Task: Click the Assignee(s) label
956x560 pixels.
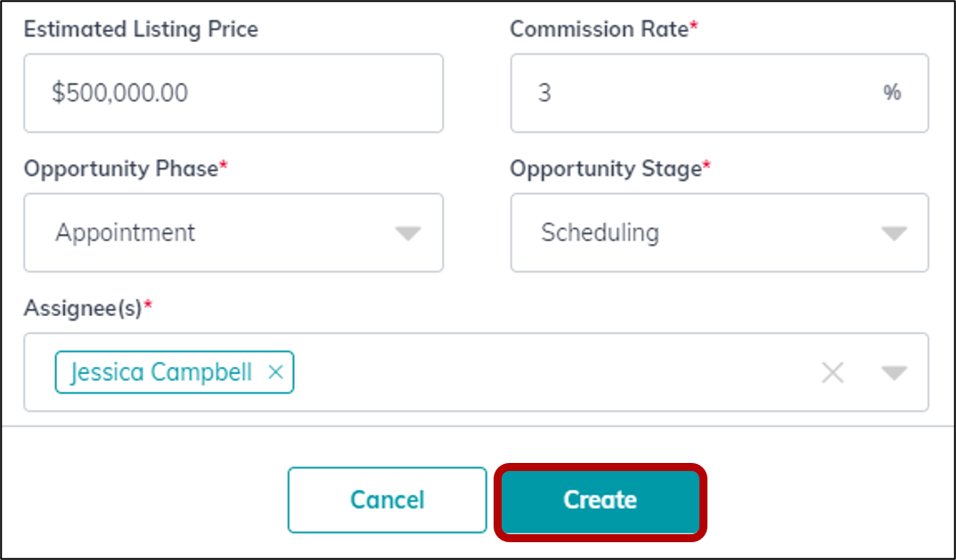Action: pyautogui.click(x=83, y=308)
